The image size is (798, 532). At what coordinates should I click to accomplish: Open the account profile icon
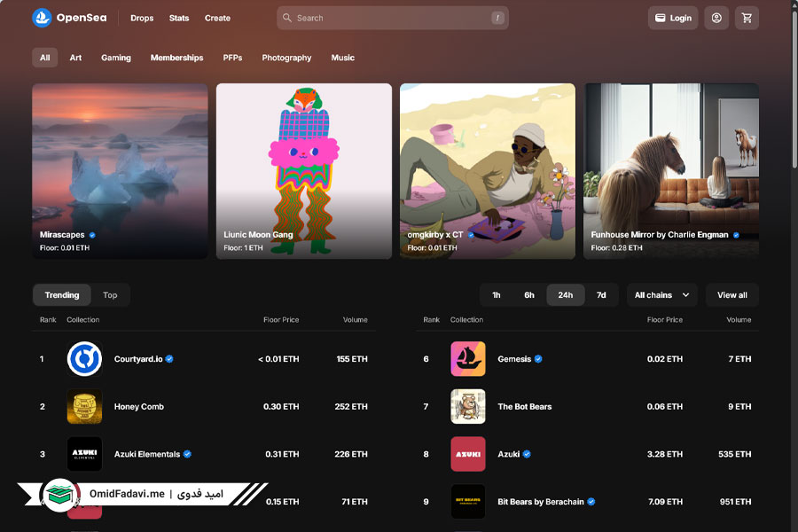pos(716,18)
